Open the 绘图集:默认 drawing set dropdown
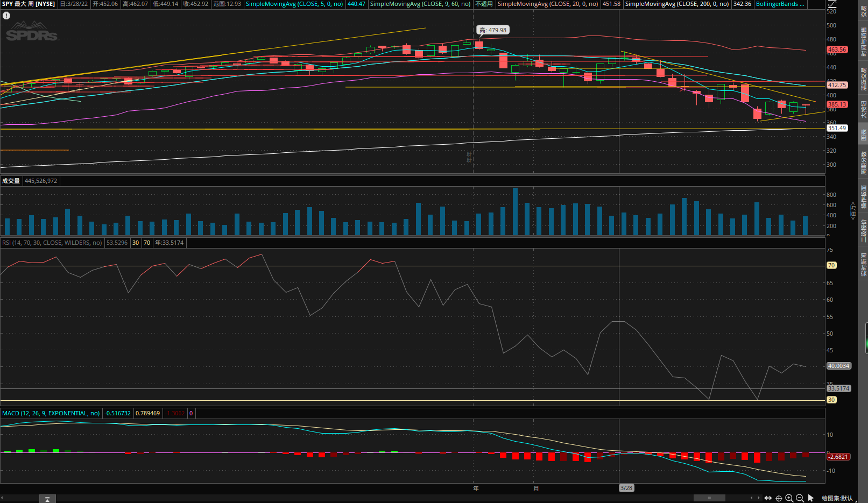Image resolution: width=868 pixels, height=503 pixels. click(x=837, y=498)
